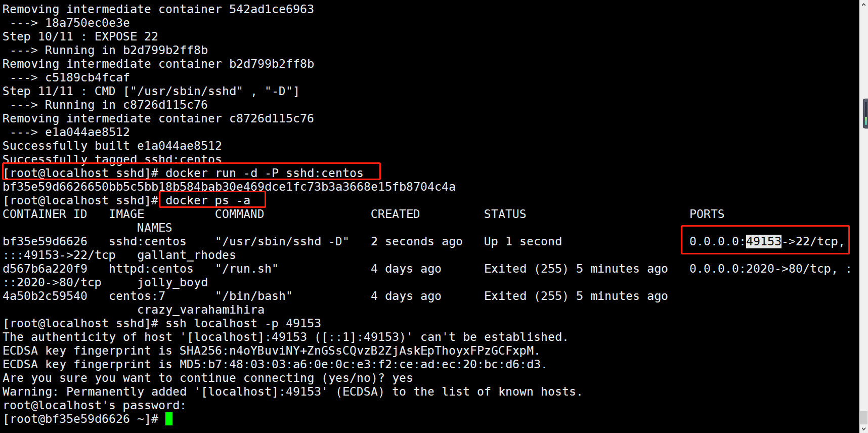The width and height of the screenshot is (868, 433).
Task: Click the green terminal cursor block
Action: [169, 419]
